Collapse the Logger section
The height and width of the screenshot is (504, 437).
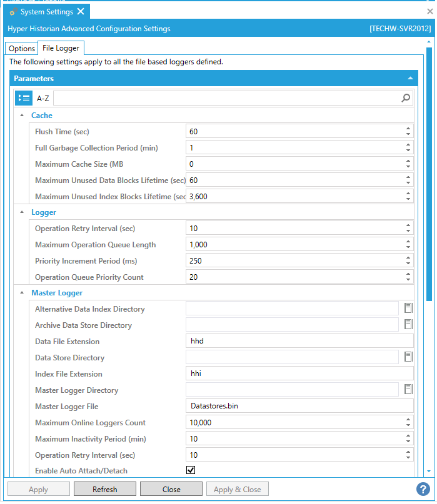coord(23,212)
